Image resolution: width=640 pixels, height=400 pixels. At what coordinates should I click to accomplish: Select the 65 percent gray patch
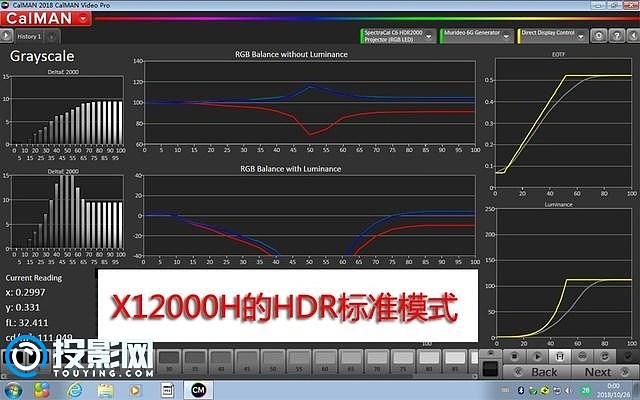pyautogui.click(x=351, y=361)
